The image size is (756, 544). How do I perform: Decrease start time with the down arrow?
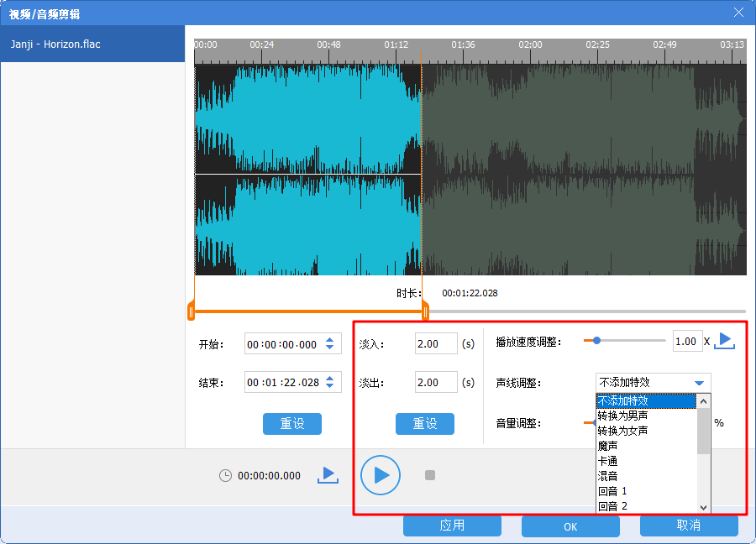[x=330, y=348]
